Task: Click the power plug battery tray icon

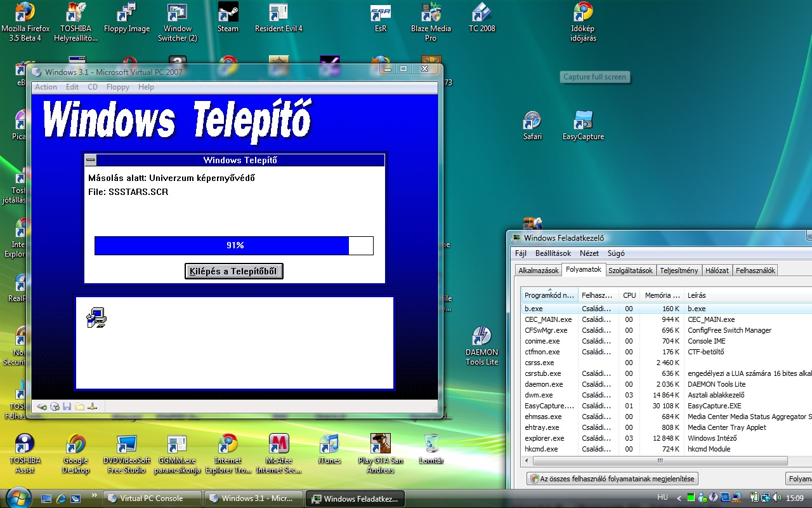Action: click(755, 498)
